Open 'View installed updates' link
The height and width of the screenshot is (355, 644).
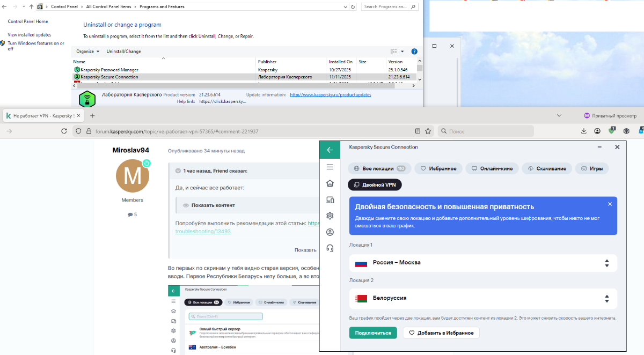[x=30, y=35]
